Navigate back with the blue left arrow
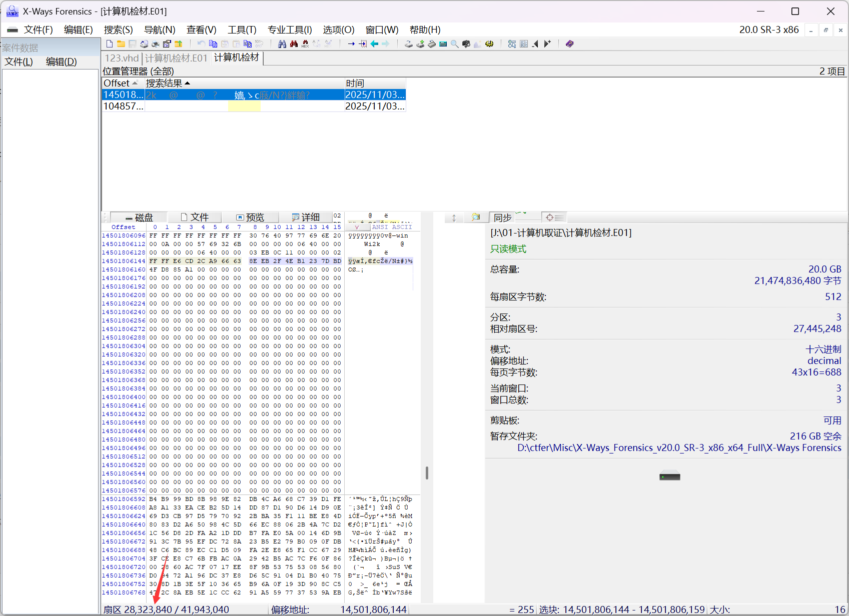 click(374, 44)
